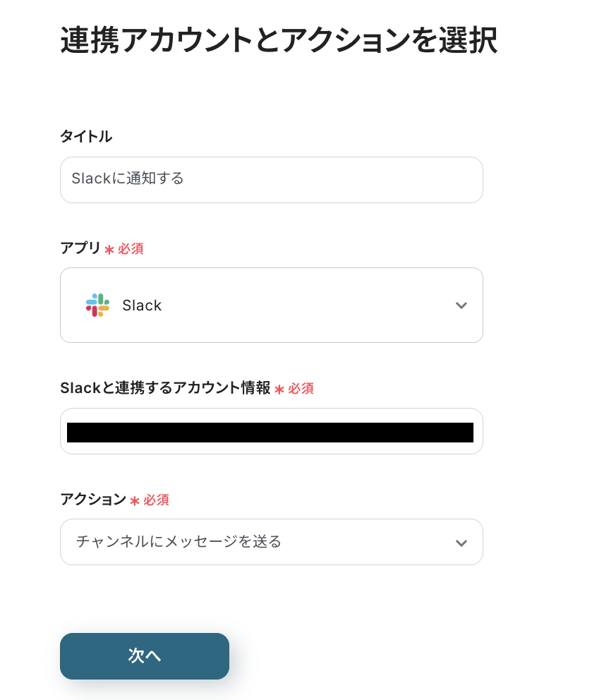Click the 連携アカウントとアクションを選択 heading
Screen dimensions: 604x700
[279, 41]
